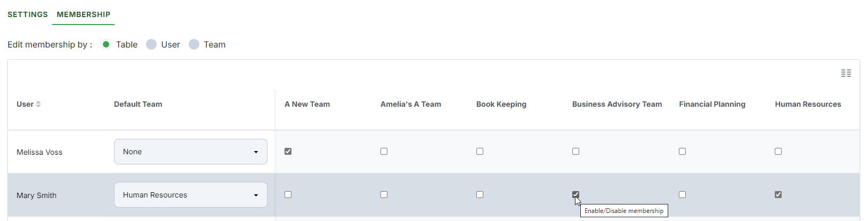This screenshot has height=221, width=868.
Task: Click the column layout icon at table top-right
Action: pyautogui.click(x=846, y=73)
